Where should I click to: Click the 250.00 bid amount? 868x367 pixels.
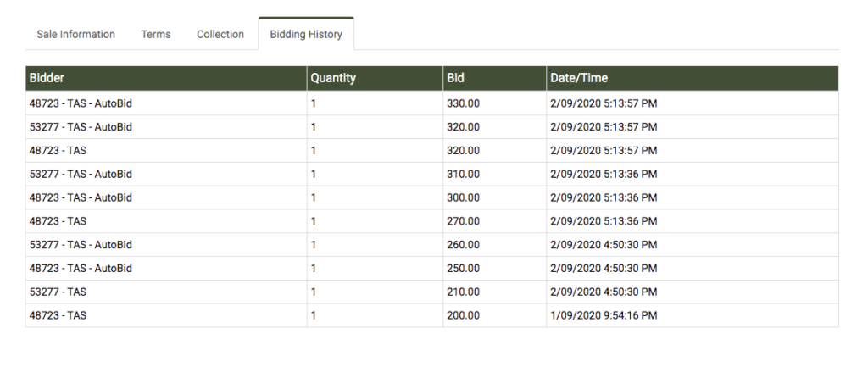463,269
